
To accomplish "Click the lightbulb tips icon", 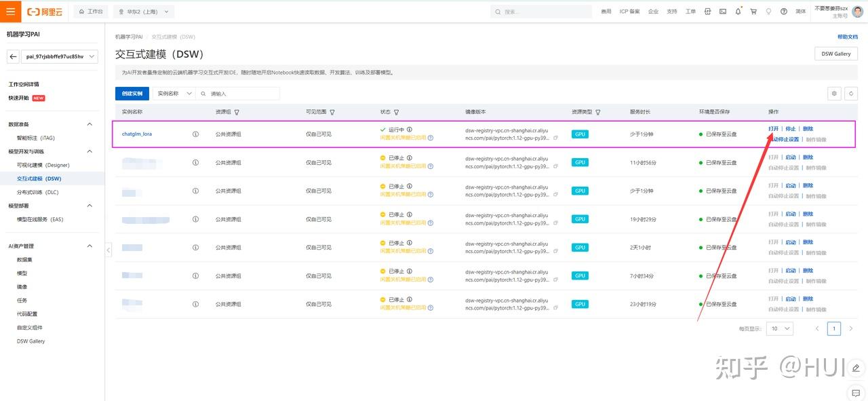I will point(769,12).
